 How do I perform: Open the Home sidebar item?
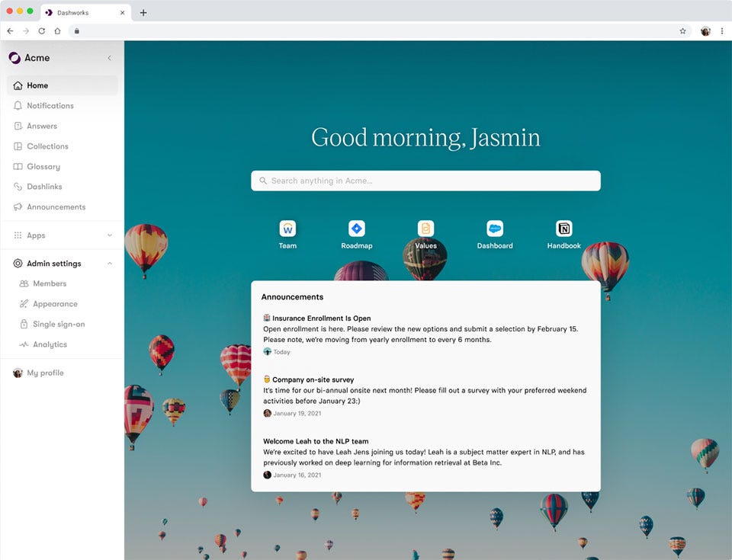coord(63,85)
